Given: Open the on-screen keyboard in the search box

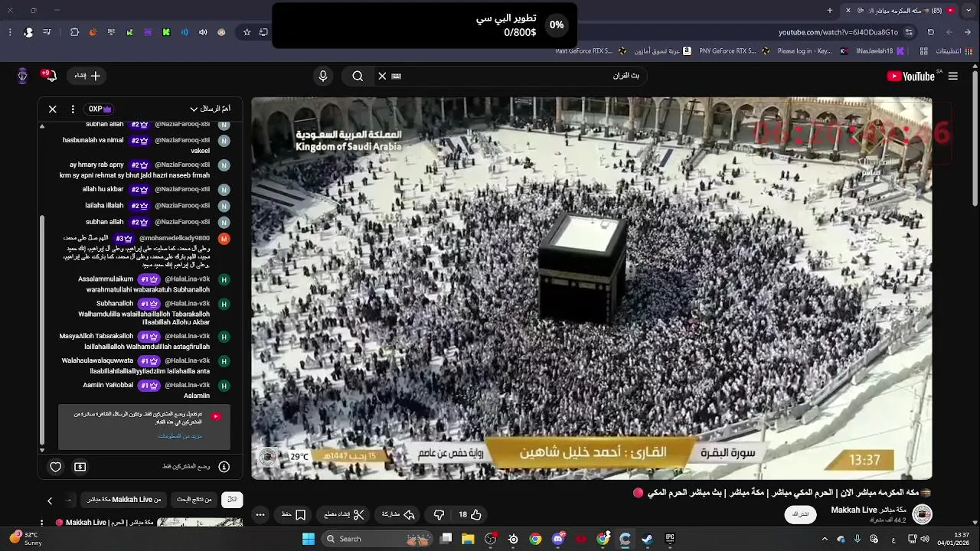Looking at the screenshot, I should [x=397, y=76].
